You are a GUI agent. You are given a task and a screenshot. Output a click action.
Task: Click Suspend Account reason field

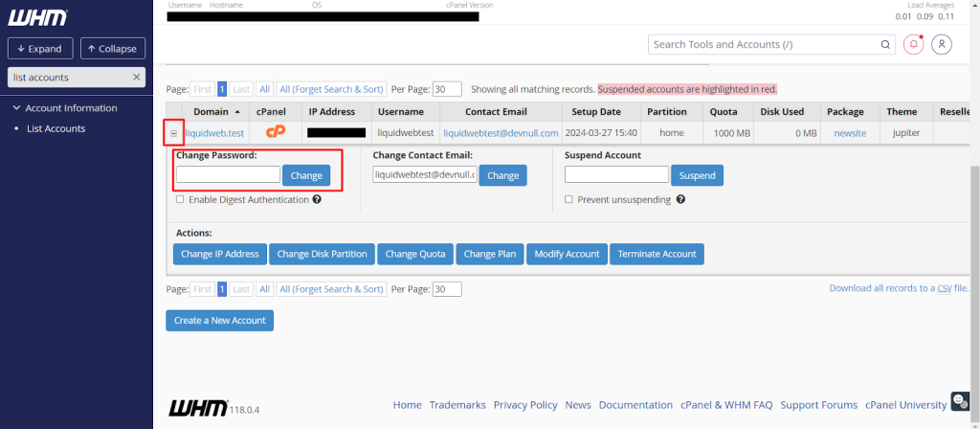point(617,174)
